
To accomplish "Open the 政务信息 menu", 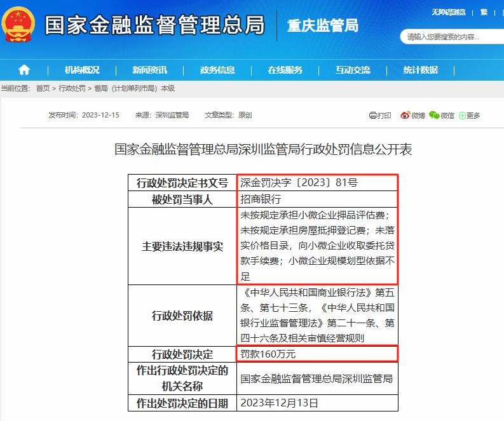I will click(x=217, y=70).
